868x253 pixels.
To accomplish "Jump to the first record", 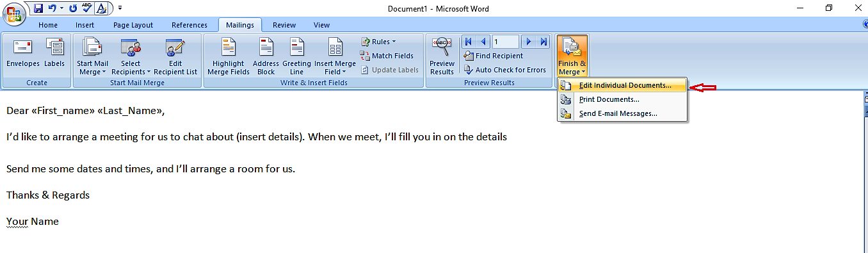I will click(468, 42).
